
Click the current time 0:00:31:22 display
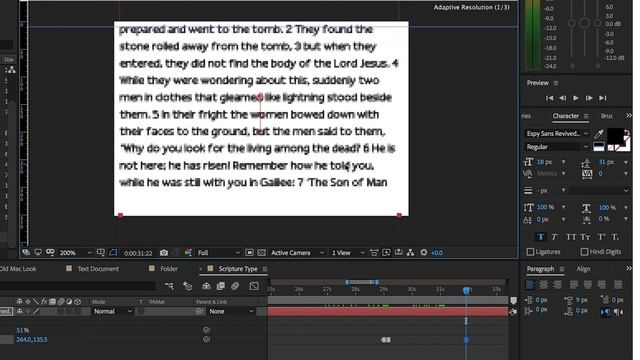pyautogui.click(x=138, y=253)
